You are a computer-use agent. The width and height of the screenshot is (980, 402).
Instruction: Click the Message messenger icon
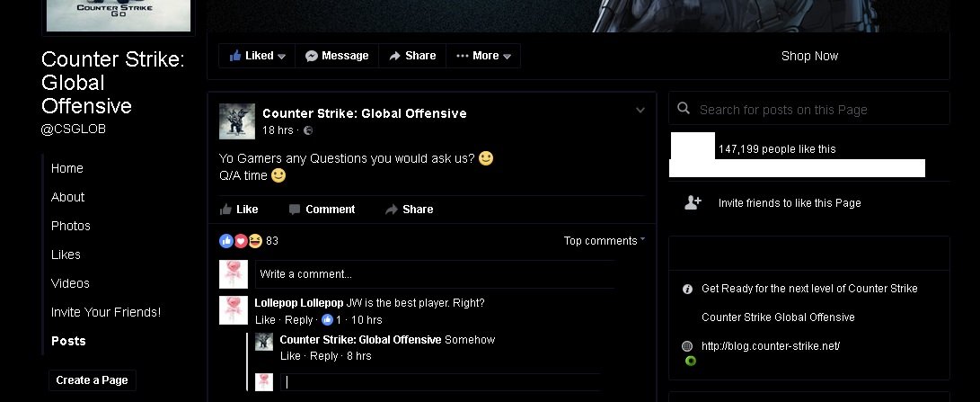click(x=312, y=56)
